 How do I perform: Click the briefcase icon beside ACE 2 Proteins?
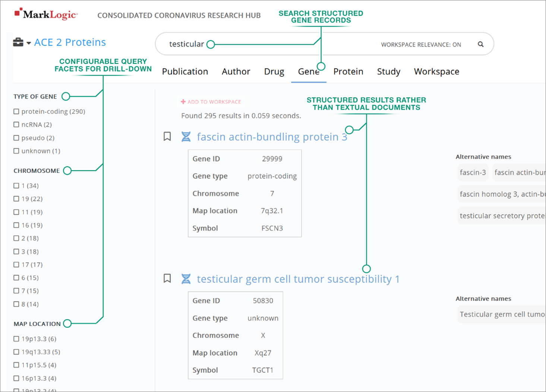tap(18, 42)
